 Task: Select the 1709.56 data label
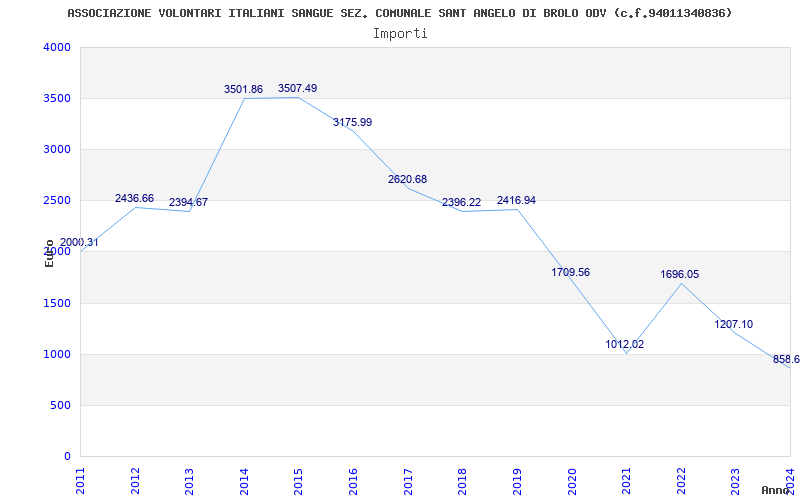570,272
